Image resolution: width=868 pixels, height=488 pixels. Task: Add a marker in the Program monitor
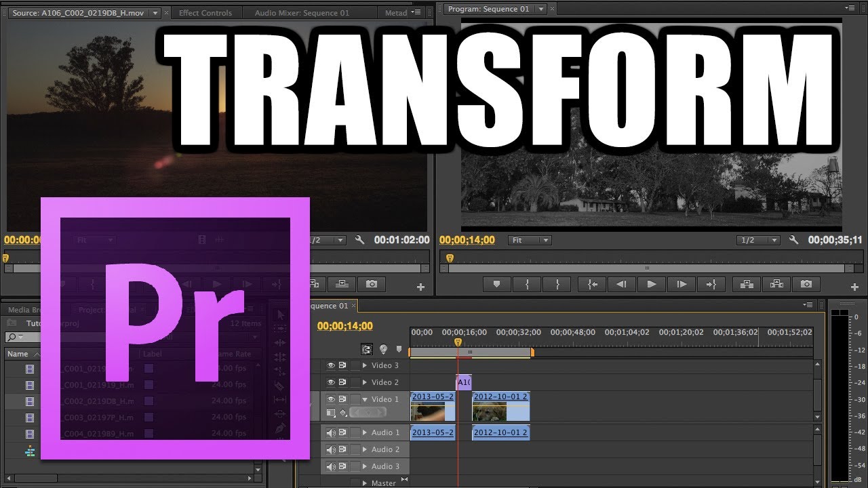(x=496, y=285)
